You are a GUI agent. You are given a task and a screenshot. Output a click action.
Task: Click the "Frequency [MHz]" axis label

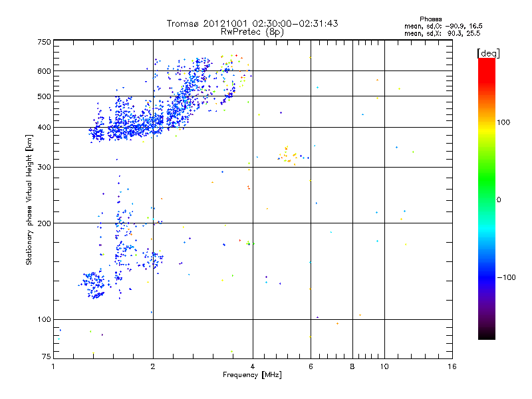click(252, 375)
